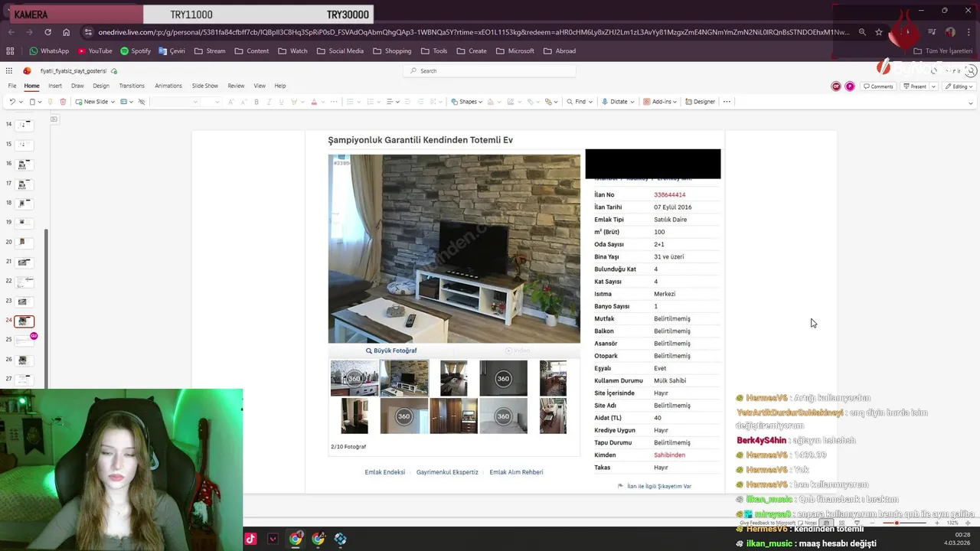Click the Format Painter icon
The width and height of the screenshot is (980, 551).
click(52, 102)
